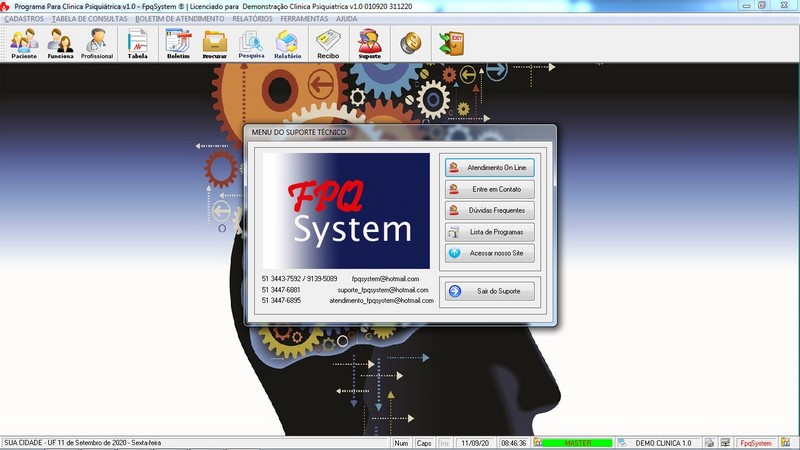800x450 pixels.
Task: Click the suporte_fpqsystem@hotmail.com email text
Action: click(x=383, y=290)
